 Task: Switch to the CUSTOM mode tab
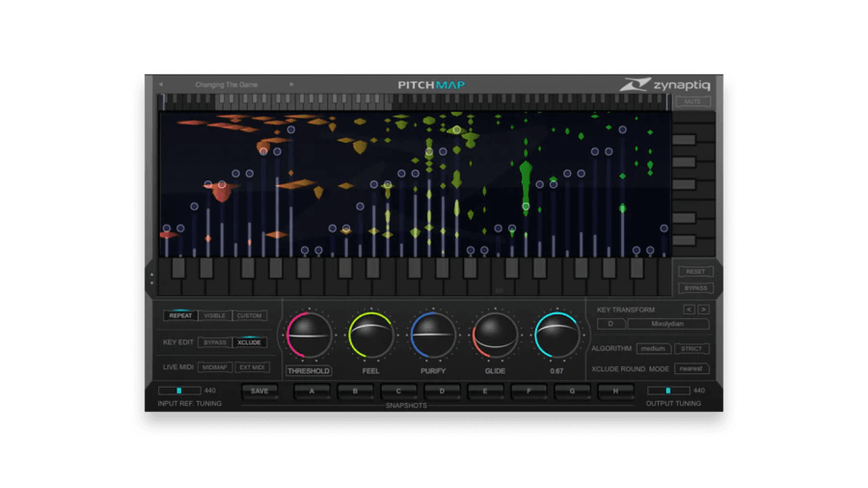250,315
